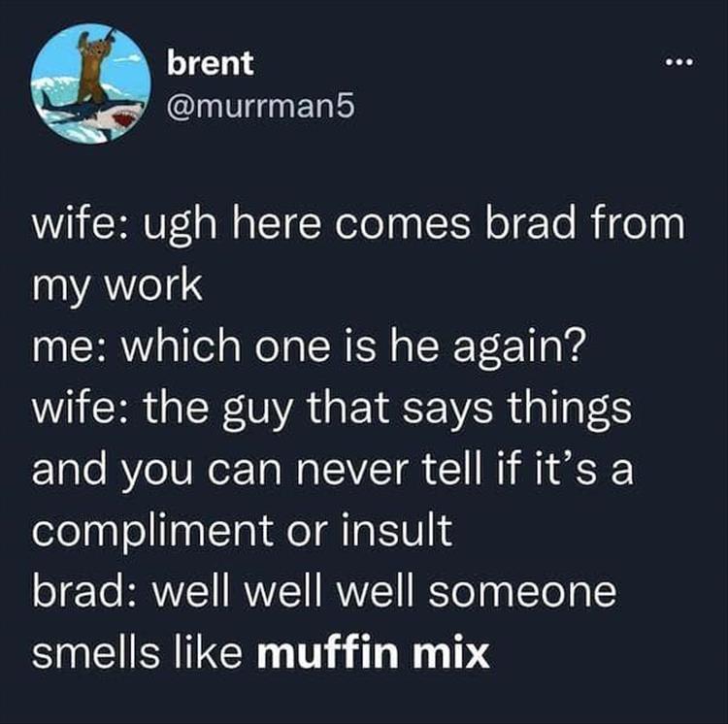Click the line "and you can never tell if it's a"
Viewport: 728px width, 724px height.
tap(332, 470)
